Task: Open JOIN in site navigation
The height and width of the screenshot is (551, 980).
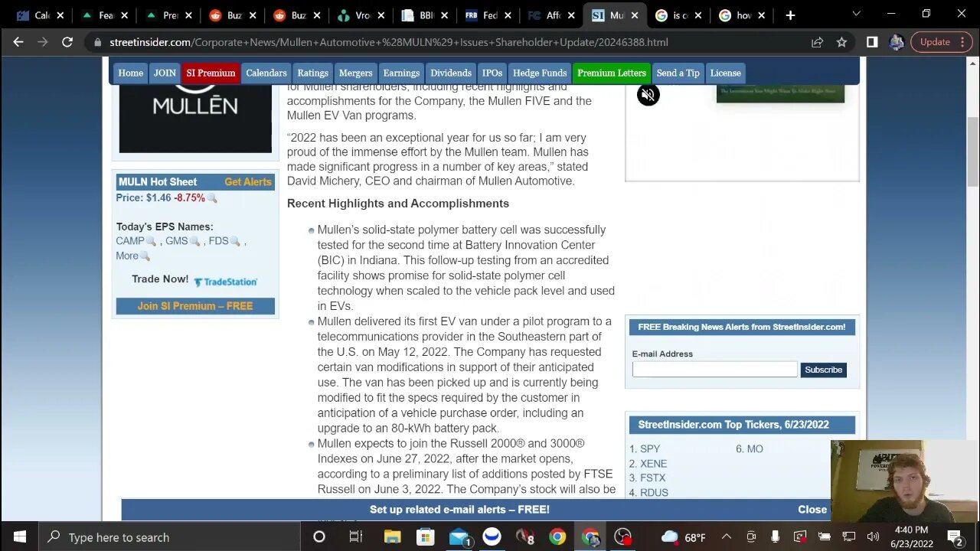Action: (x=165, y=73)
